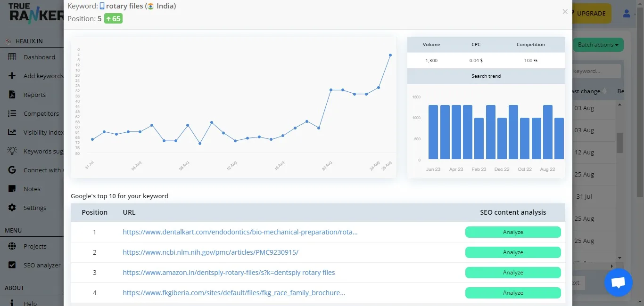
Task: Open the Projects menu item
Action: coord(35,246)
